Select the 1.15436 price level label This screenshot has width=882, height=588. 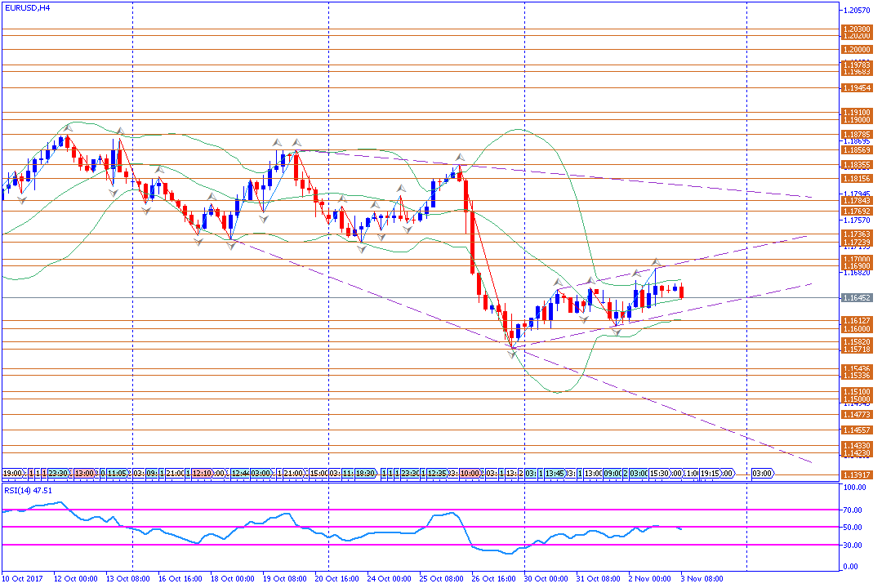coord(857,368)
